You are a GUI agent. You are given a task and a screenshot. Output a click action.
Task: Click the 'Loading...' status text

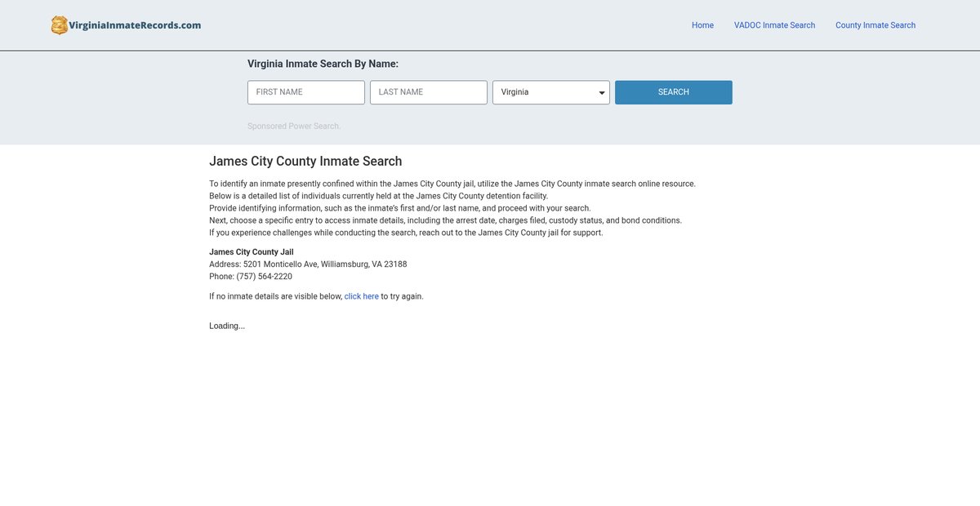point(227,326)
